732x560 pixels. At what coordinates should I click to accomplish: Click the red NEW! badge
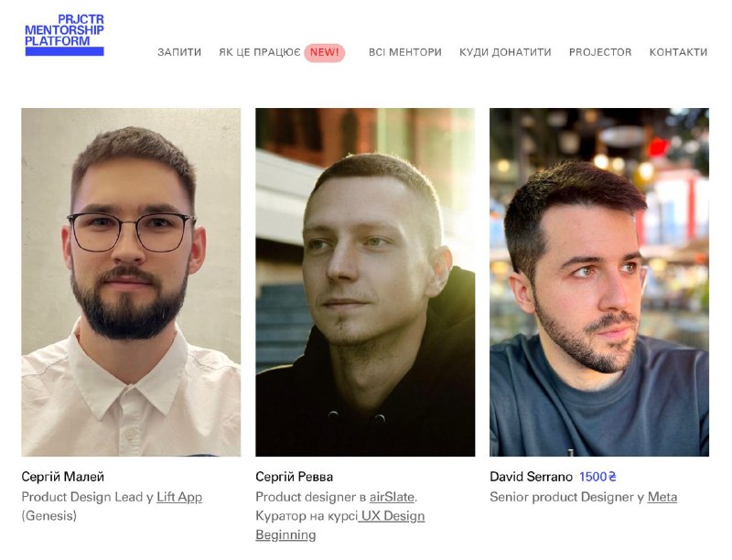coord(325,52)
